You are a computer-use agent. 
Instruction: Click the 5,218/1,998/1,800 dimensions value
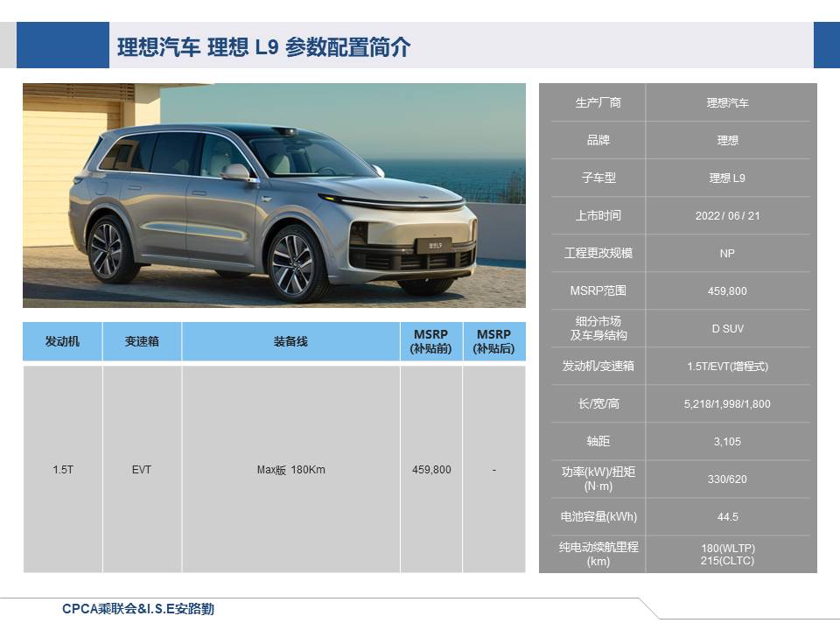[727, 404]
